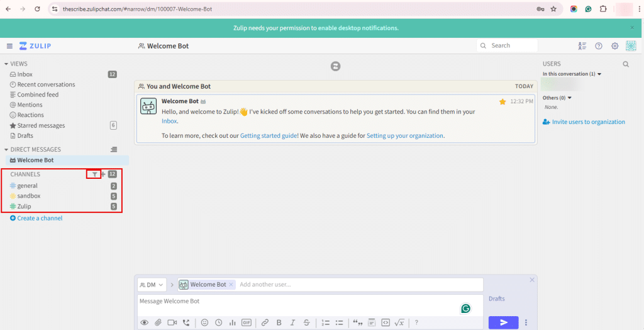
Task: Open the help menu question mark icon
Action: [599, 46]
